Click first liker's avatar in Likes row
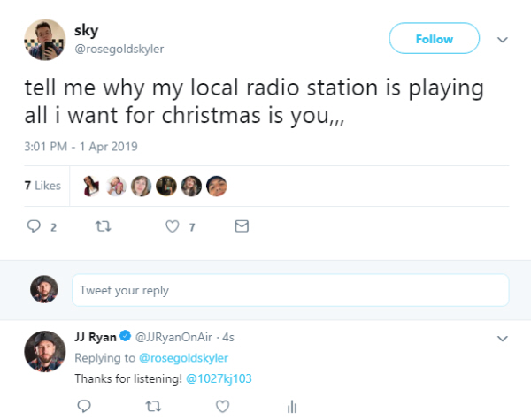Viewport: 531px width, 420px height. coord(91,186)
